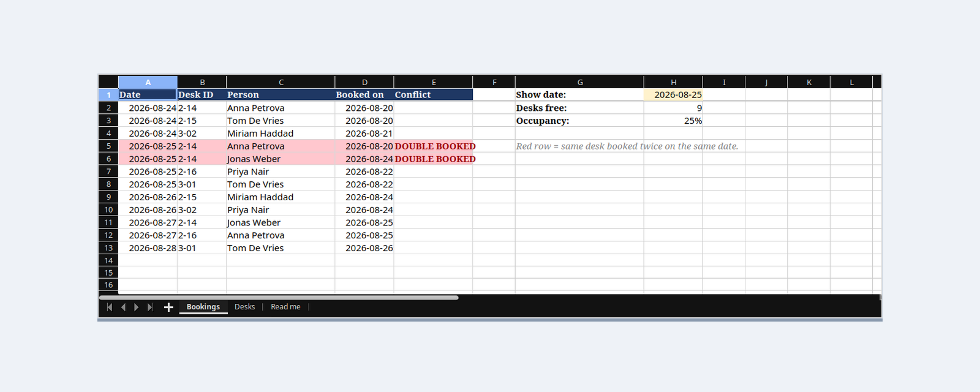
Task: Select Jonas Weber in row 11
Action: pyautogui.click(x=281, y=222)
